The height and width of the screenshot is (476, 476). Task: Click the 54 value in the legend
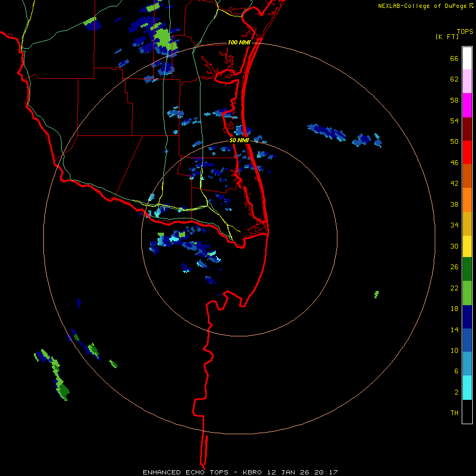point(454,121)
